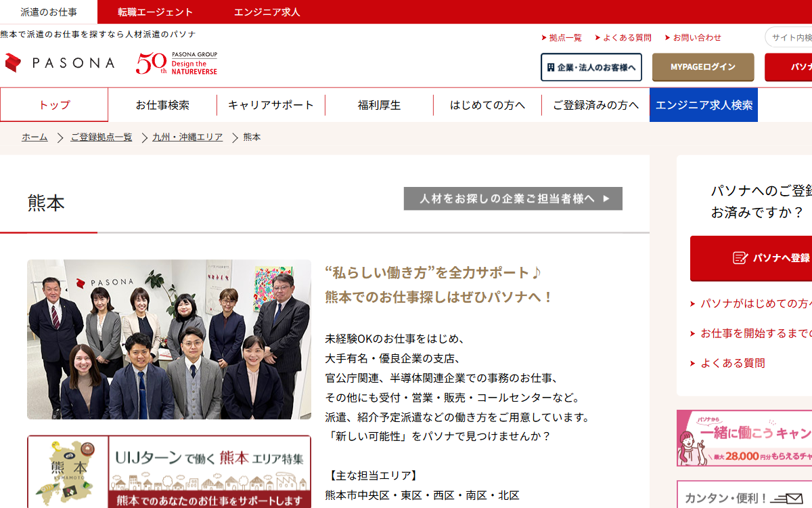Open 拠点一覧 link
Viewport: 812px width, 508px height.
(562, 38)
